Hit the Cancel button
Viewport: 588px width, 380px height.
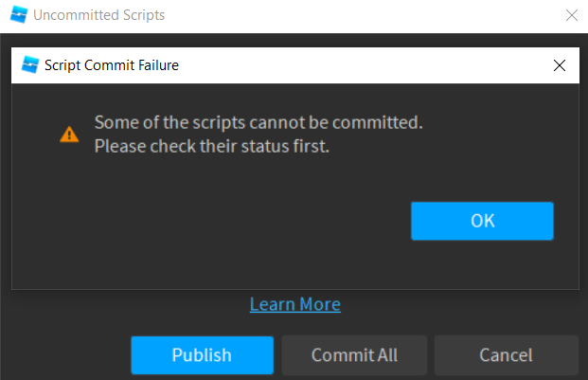[507, 355]
